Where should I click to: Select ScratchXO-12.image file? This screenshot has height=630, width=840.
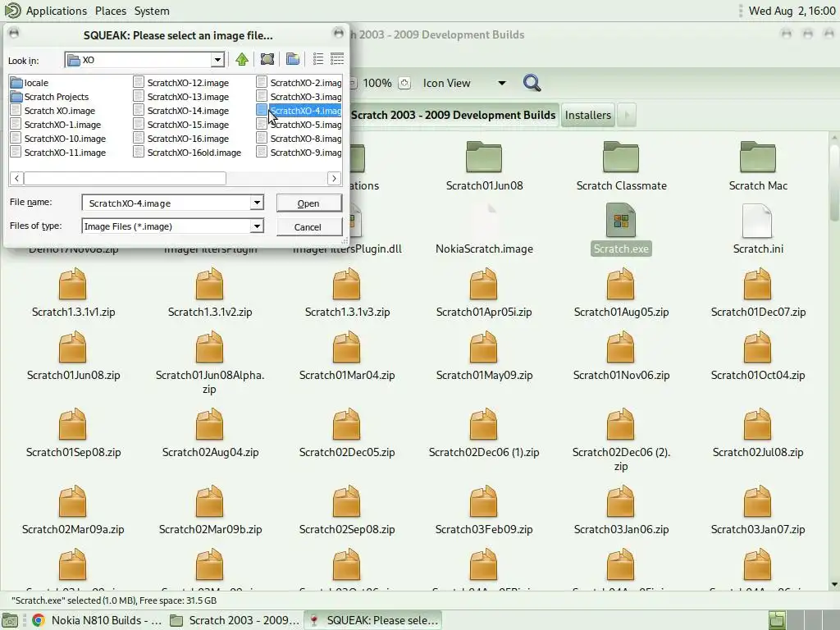coord(181,83)
